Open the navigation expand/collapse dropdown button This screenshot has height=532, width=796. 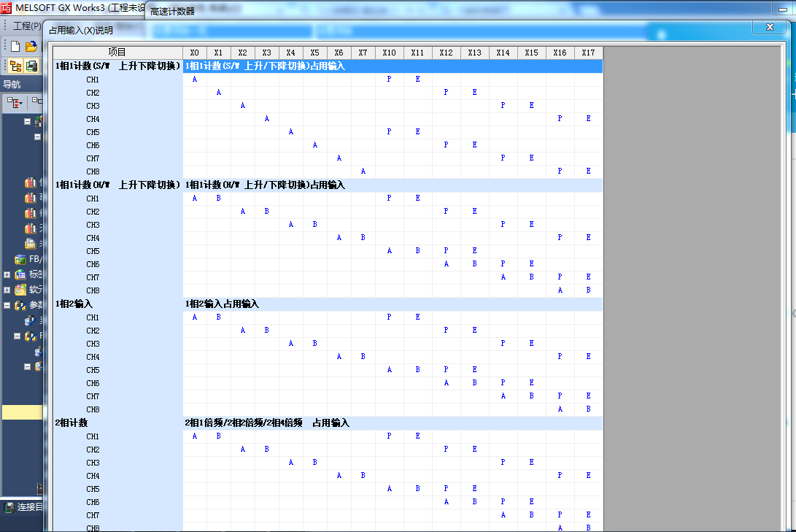[x=16, y=103]
